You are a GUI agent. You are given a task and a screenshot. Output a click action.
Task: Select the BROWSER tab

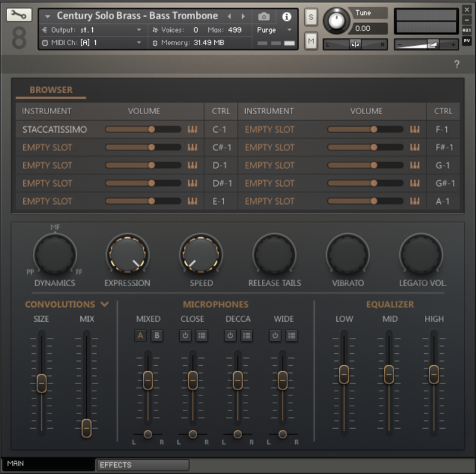[x=51, y=90]
